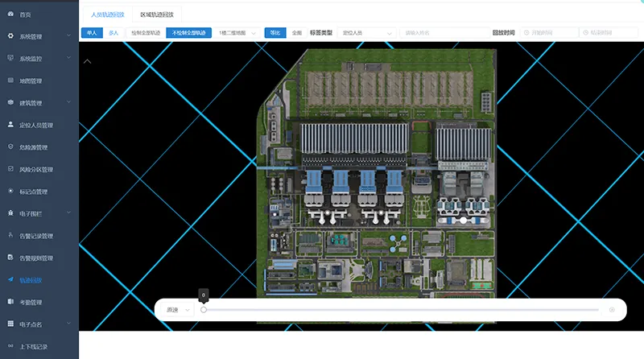Click the 请输入姓名 name input field
The height and width of the screenshot is (359, 644).
coord(444,32)
